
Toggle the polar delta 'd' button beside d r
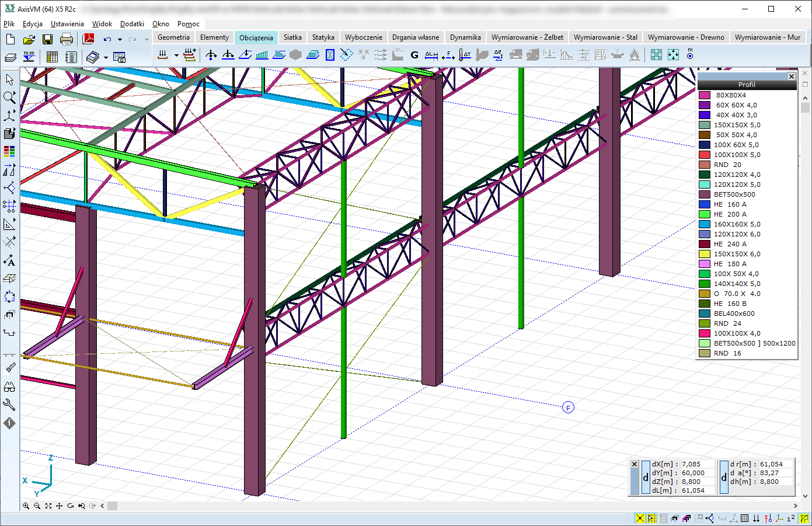pos(724,478)
